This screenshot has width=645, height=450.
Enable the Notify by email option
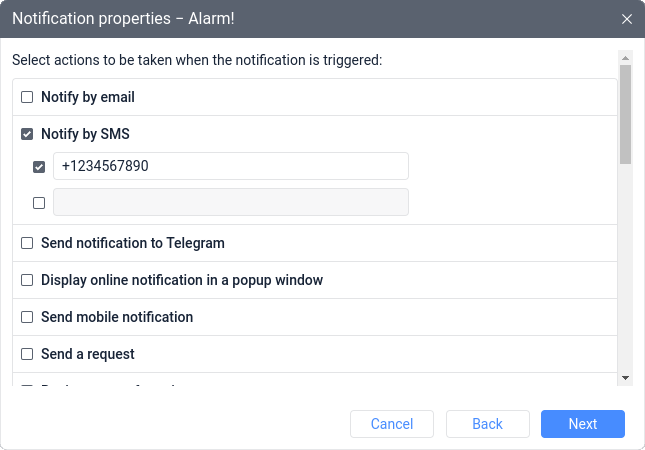point(27,97)
